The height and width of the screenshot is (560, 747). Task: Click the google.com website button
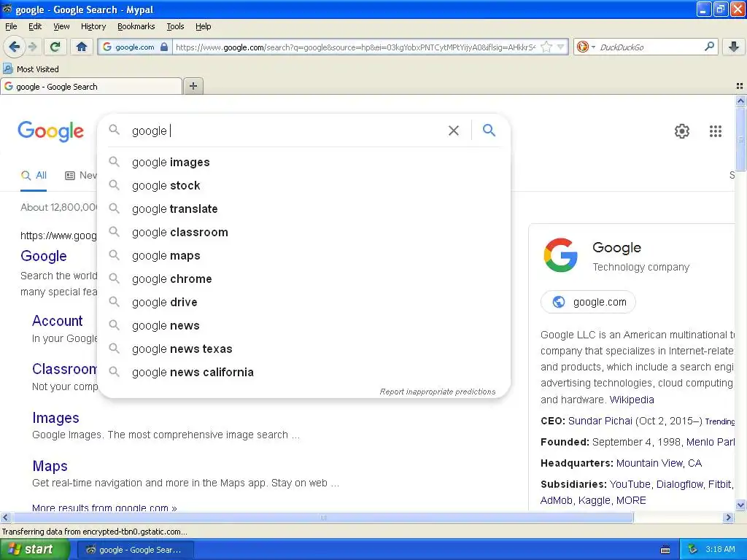pos(589,302)
